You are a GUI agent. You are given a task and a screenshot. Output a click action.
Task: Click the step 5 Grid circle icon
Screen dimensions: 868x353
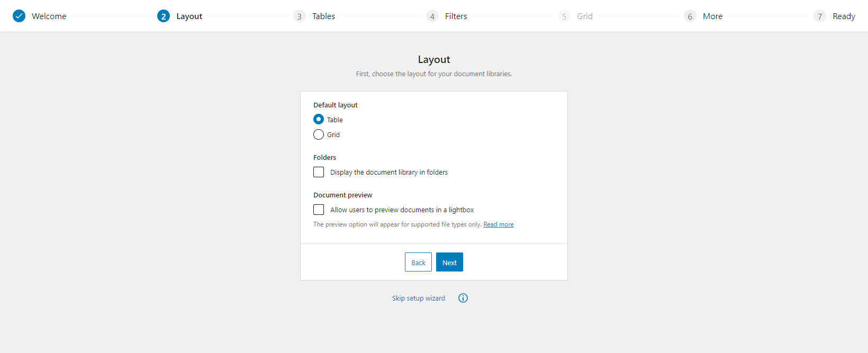tap(564, 16)
